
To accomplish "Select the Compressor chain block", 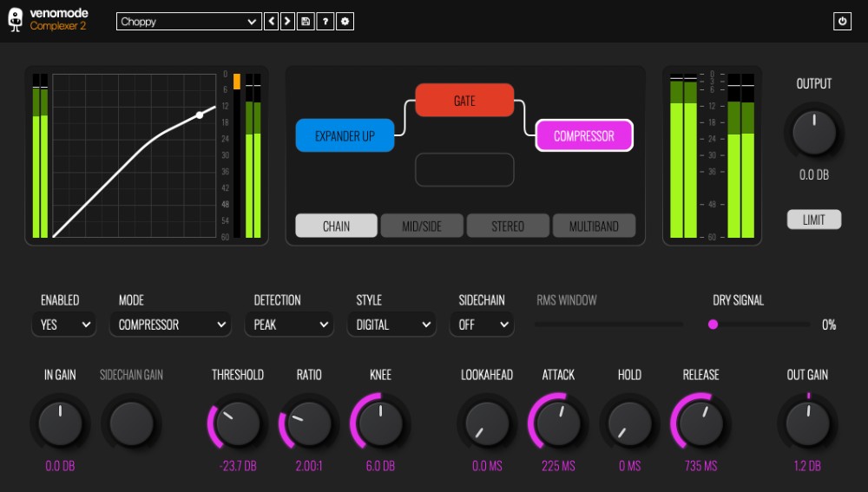I will click(x=584, y=135).
